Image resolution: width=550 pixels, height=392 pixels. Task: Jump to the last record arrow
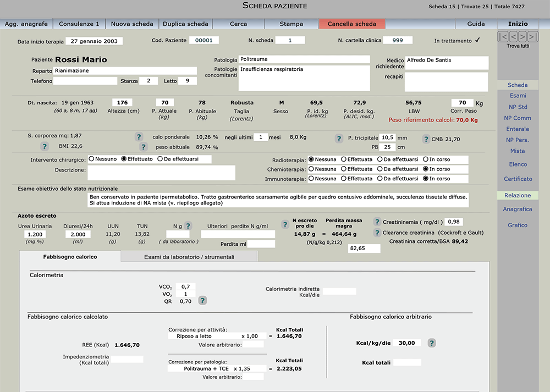click(532, 36)
